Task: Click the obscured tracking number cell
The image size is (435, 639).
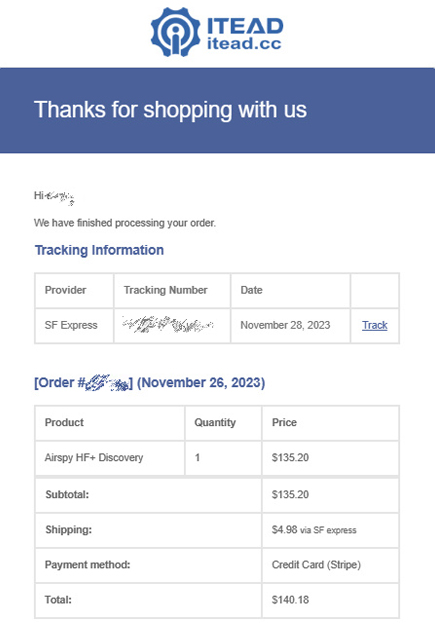Action: (172, 326)
